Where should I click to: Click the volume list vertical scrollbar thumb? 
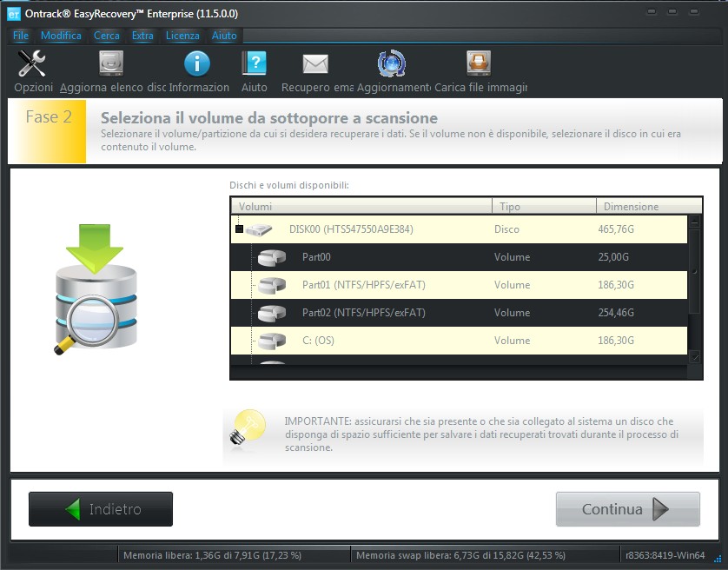tap(695, 271)
